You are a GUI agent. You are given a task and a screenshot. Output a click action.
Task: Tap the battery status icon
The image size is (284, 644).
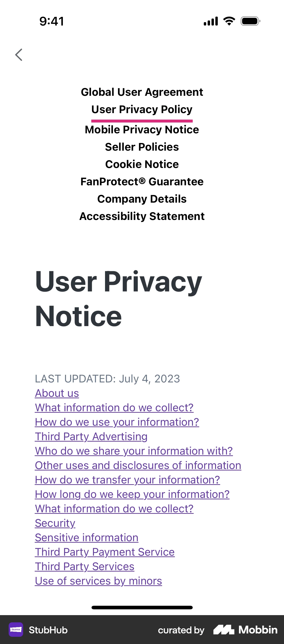click(250, 21)
